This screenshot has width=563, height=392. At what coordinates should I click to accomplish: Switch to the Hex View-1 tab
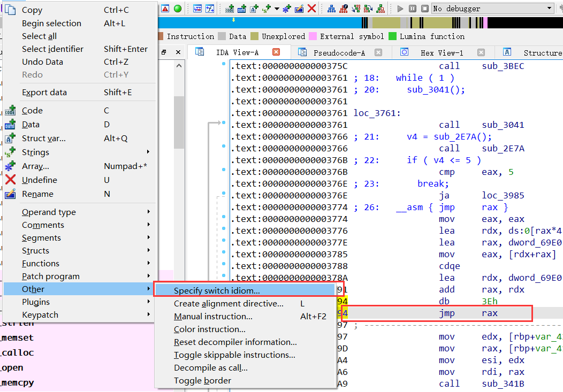pyautogui.click(x=442, y=53)
